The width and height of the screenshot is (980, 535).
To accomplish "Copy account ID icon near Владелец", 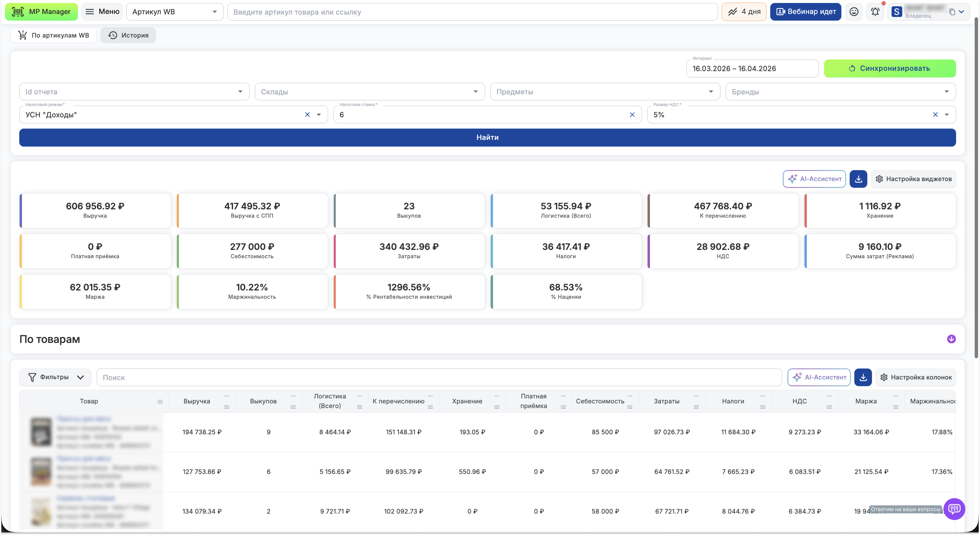I will point(952,12).
